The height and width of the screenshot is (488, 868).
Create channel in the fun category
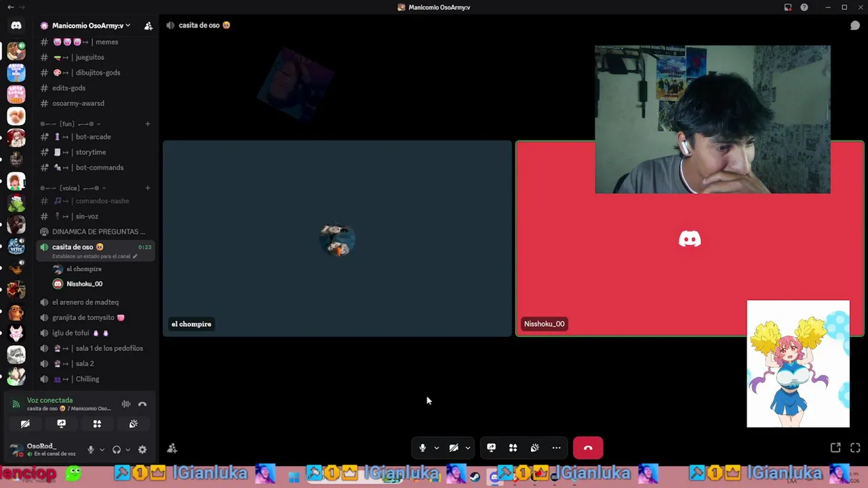coord(148,124)
